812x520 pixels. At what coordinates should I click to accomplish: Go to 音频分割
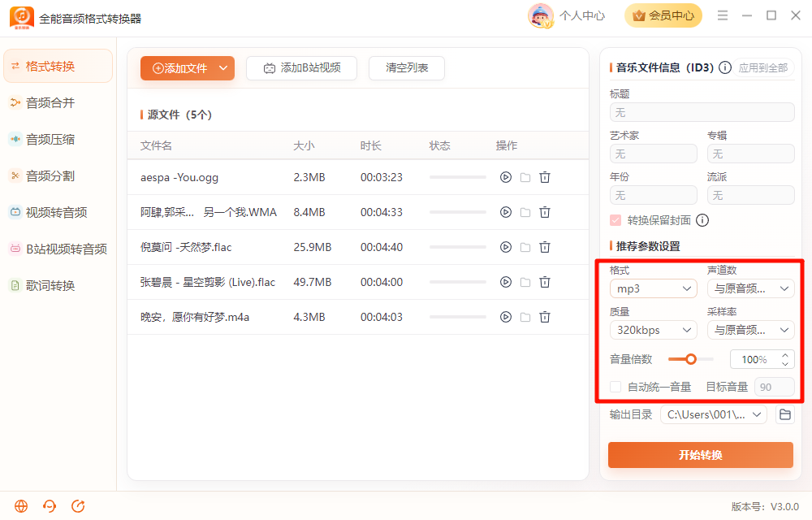pyautogui.click(x=58, y=175)
